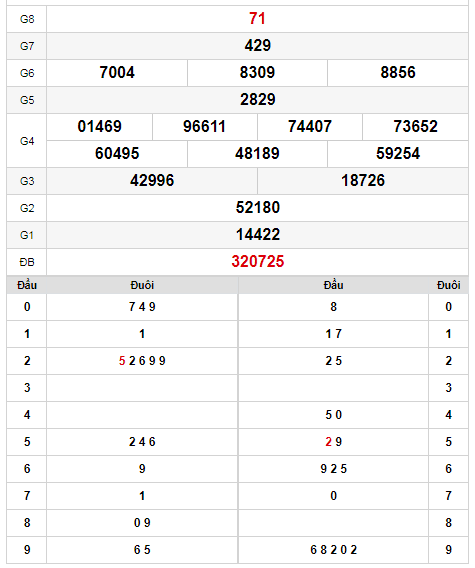Click G4 result 96611
The height and width of the screenshot is (568, 475).
coord(204,126)
